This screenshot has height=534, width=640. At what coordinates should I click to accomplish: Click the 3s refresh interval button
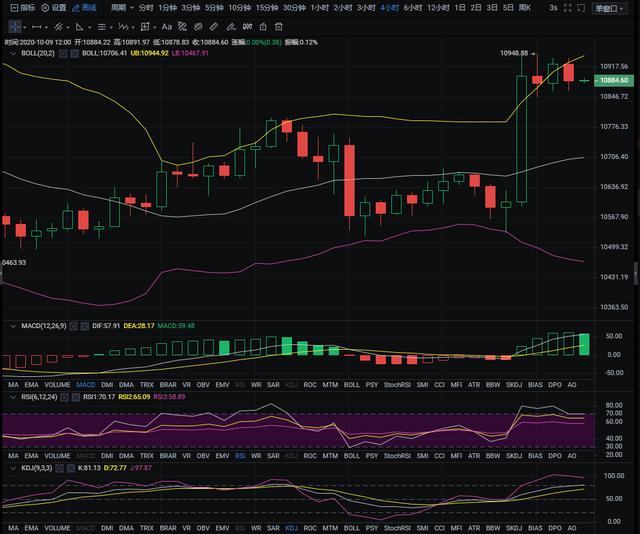(x=553, y=8)
